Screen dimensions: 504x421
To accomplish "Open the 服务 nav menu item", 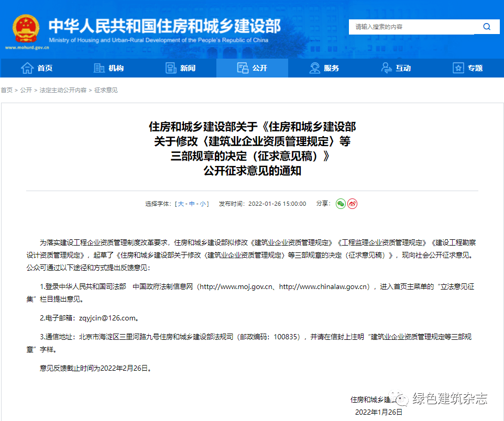I will tap(324, 68).
